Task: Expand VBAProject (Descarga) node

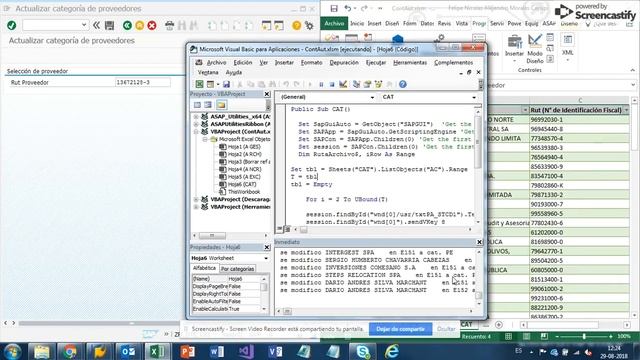Action: pos(196,200)
